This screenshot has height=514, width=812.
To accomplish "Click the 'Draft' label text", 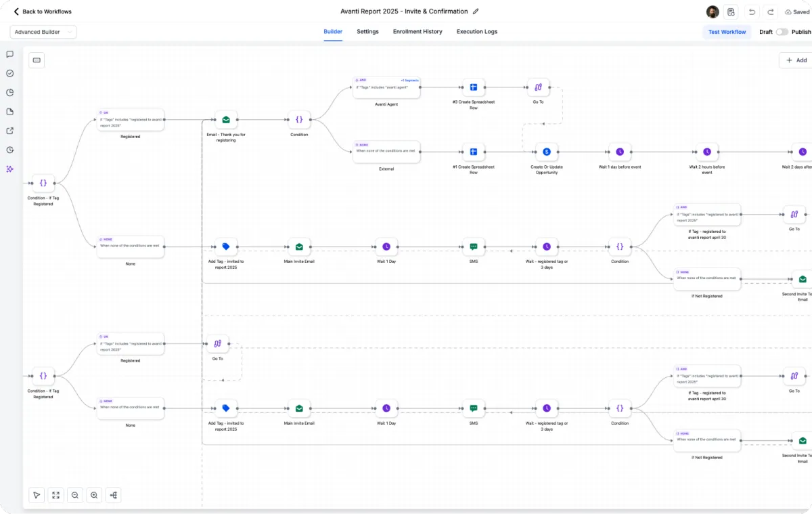I will click(x=766, y=32).
